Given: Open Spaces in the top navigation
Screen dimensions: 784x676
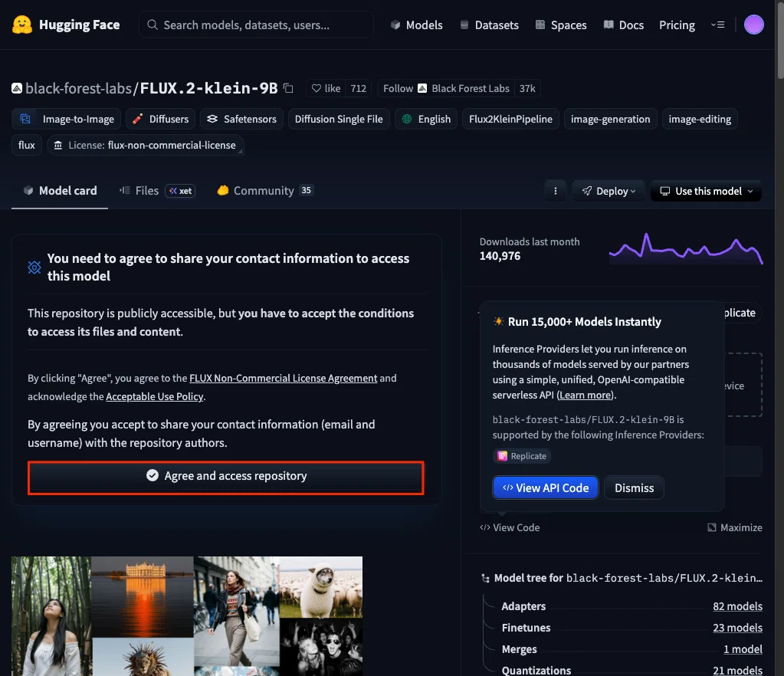Looking at the screenshot, I should pyautogui.click(x=561, y=25).
